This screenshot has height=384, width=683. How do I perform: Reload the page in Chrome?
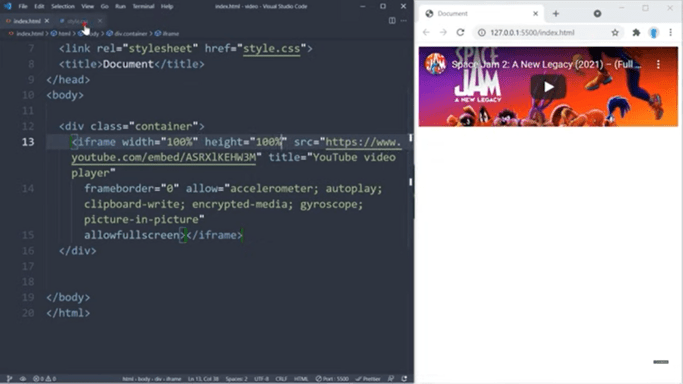pos(460,32)
